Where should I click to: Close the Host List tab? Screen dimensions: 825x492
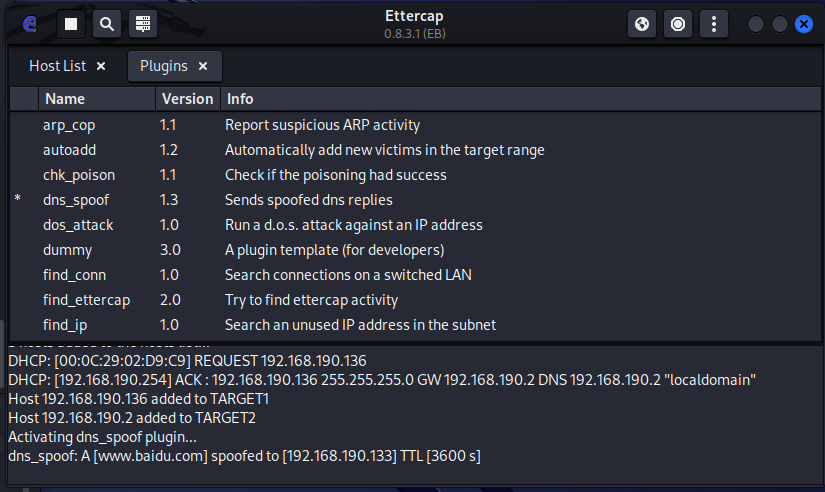(x=101, y=67)
